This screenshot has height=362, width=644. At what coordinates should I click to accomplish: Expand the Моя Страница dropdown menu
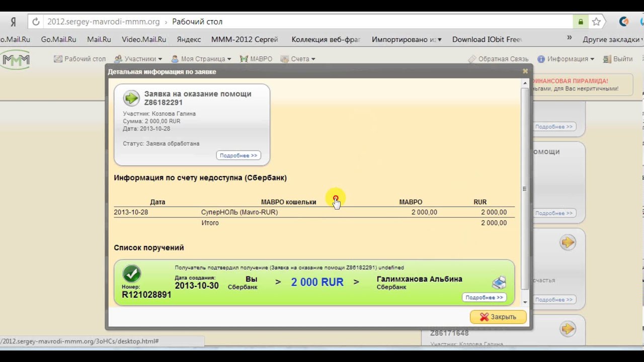(201, 59)
